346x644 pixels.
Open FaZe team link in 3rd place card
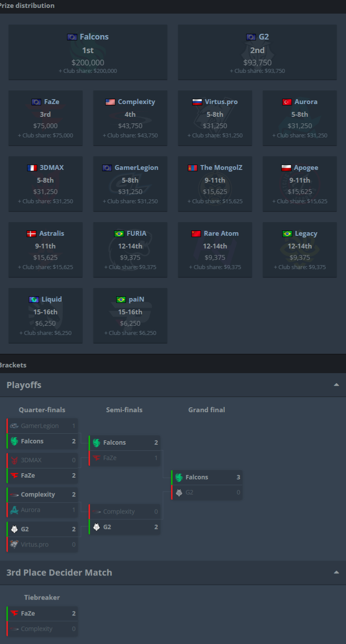tap(52, 102)
